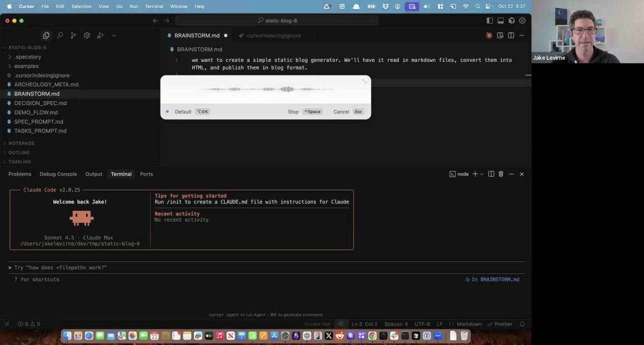Image resolution: width=644 pixels, height=345 pixels.
Task: Click the Prettier status item
Action: pyautogui.click(x=500, y=324)
